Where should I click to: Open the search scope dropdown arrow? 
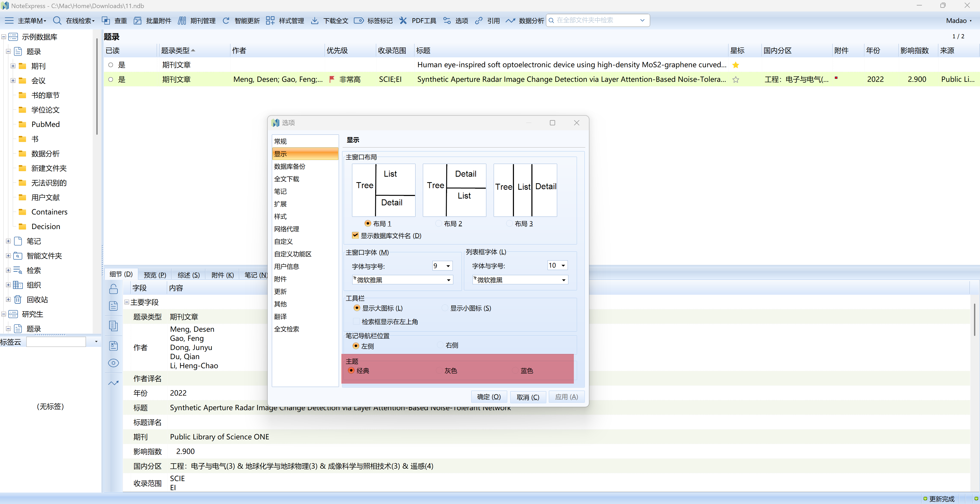tap(643, 21)
